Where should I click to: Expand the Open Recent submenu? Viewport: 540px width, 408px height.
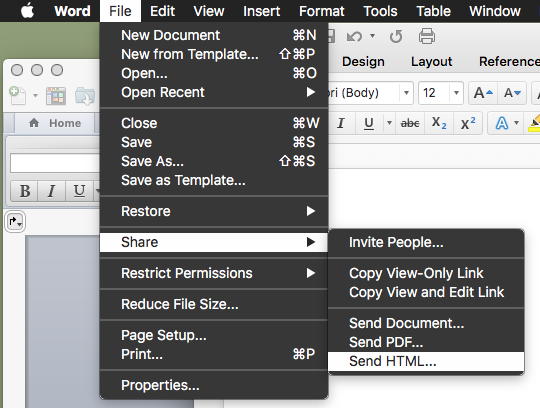[x=214, y=92]
